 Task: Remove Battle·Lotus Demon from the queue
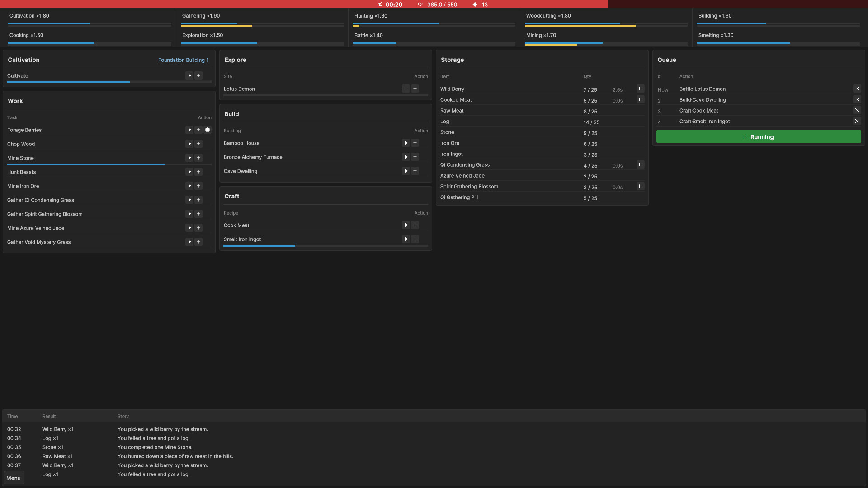(x=857, y=89)
